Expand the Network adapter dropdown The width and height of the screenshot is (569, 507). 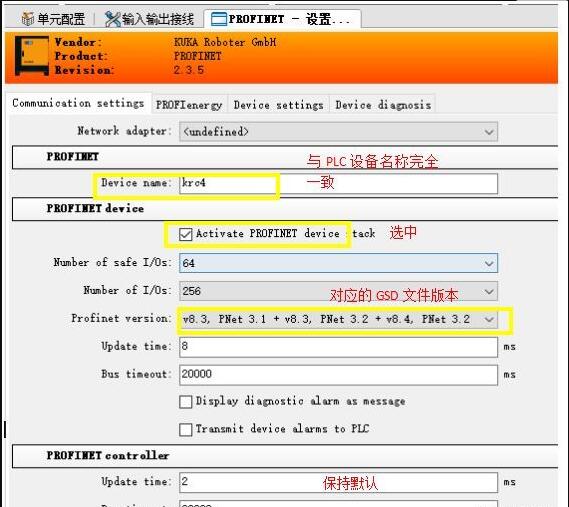(338, 131)
